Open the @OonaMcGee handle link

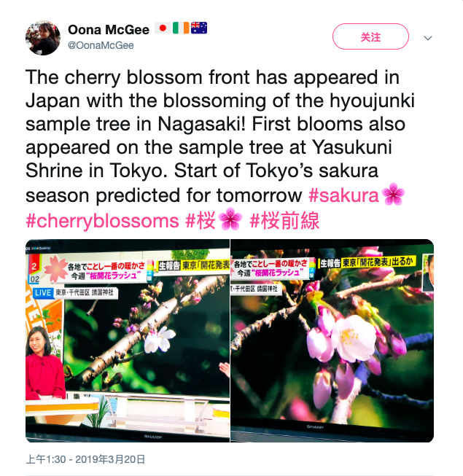coord(101,45)
